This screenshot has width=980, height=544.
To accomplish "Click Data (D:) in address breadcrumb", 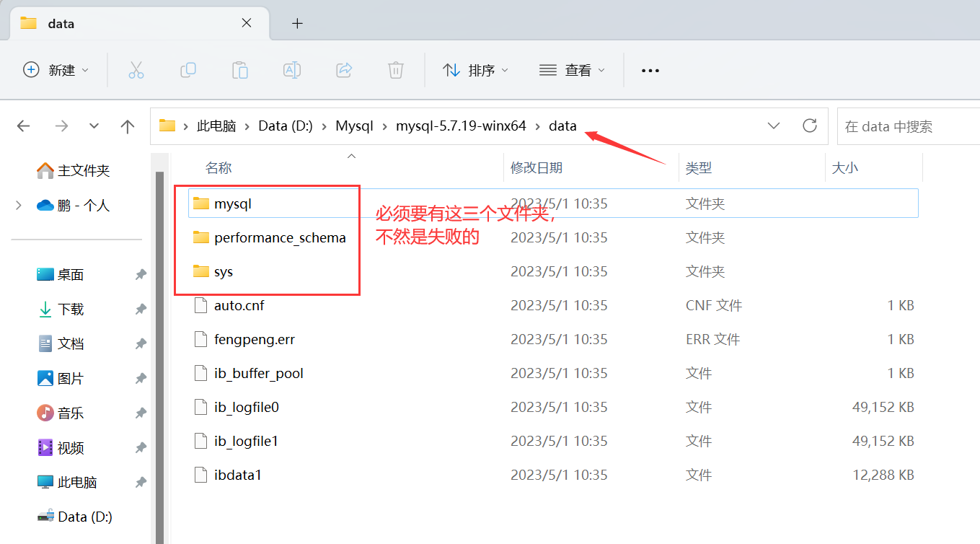I will click(286, 126).
